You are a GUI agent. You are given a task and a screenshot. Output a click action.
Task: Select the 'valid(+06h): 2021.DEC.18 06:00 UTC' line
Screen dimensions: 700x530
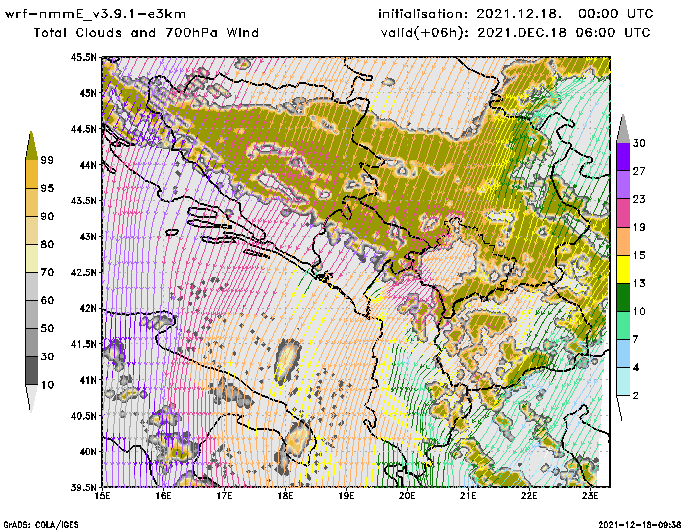(516, 33)
